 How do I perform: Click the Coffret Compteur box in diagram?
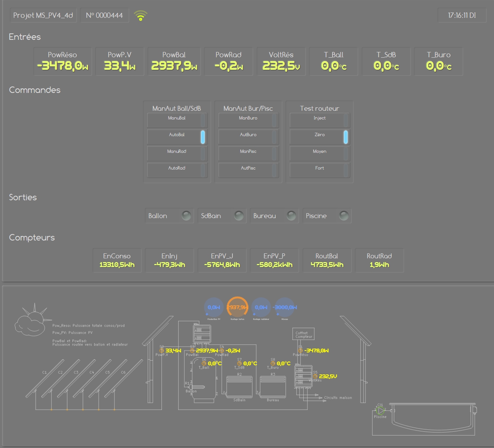coord(304,335)
